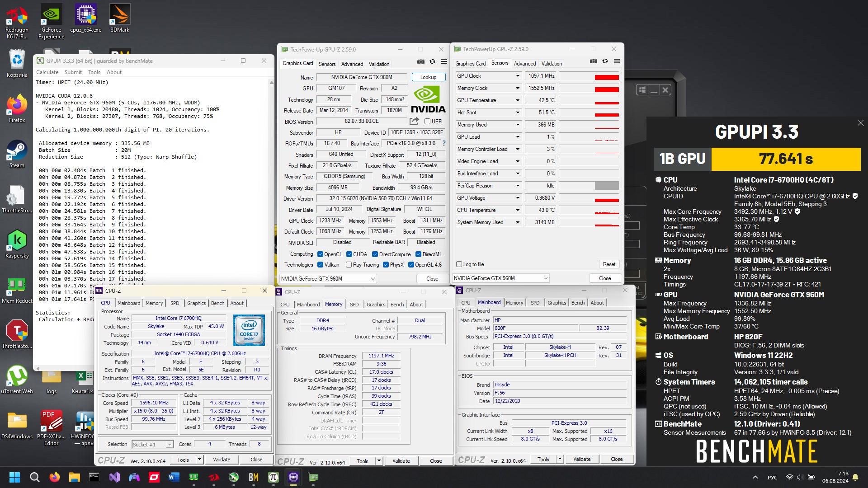The height and width of the screenshot is (488, 868).
Task: Toggle the UEFI checkbox in GPU-Z
Action: (427, 121)
